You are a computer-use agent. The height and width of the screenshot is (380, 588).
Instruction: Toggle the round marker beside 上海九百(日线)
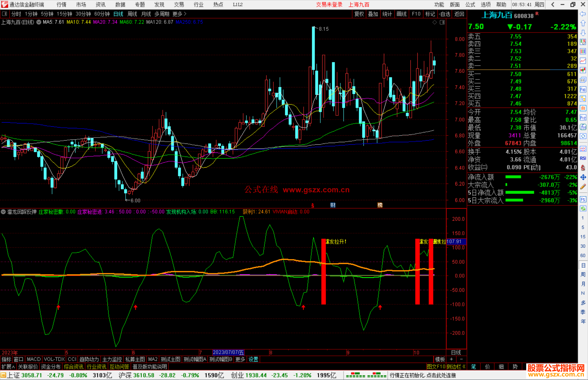39,22
